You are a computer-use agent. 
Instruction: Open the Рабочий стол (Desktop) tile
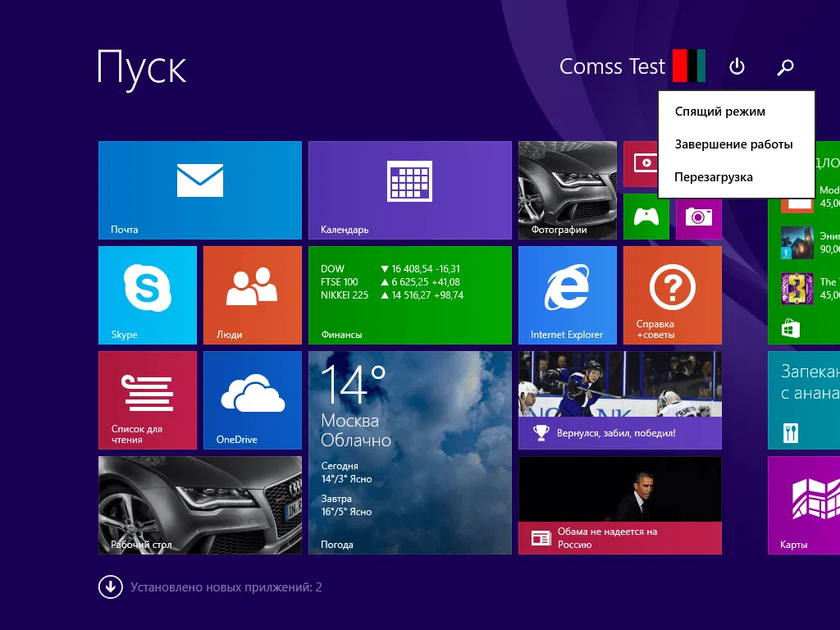pos(199,505)
